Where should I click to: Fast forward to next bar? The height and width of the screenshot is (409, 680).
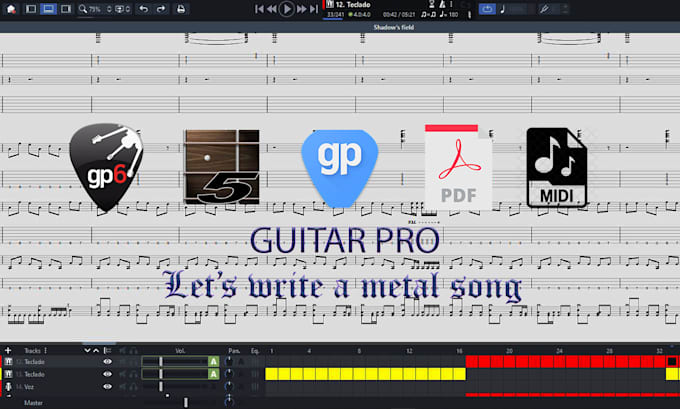301,9
